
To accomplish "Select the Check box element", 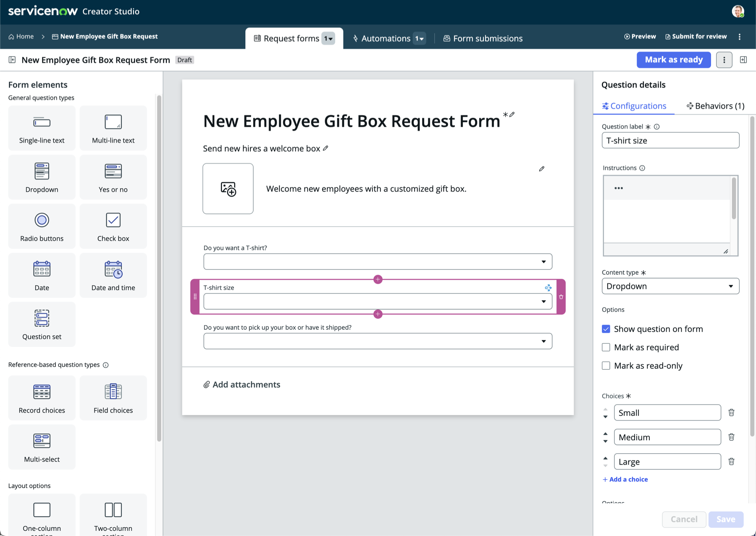I will 113,226.
